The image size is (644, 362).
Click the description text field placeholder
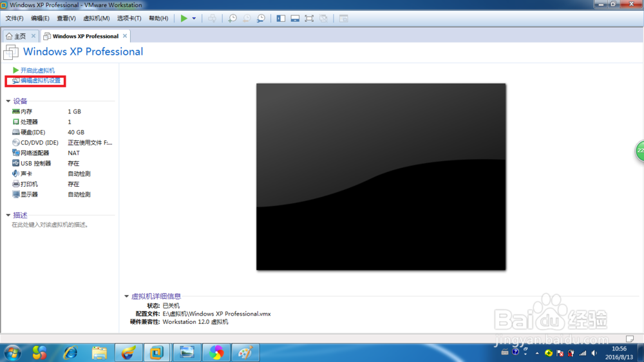coord(50,225)
